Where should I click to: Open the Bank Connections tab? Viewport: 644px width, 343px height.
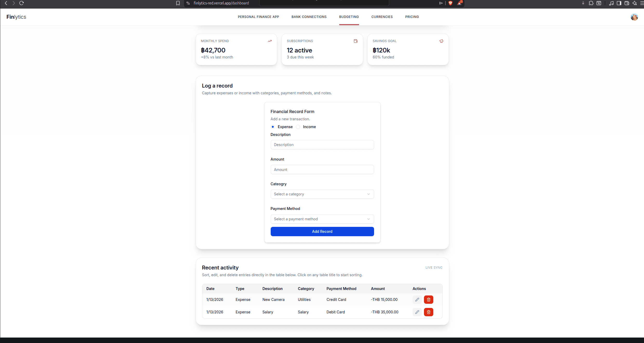pos(309,17)
